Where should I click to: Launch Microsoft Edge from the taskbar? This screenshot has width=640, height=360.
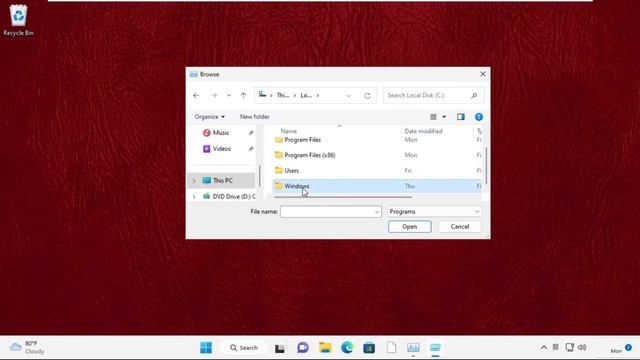[x=347, y=348]
